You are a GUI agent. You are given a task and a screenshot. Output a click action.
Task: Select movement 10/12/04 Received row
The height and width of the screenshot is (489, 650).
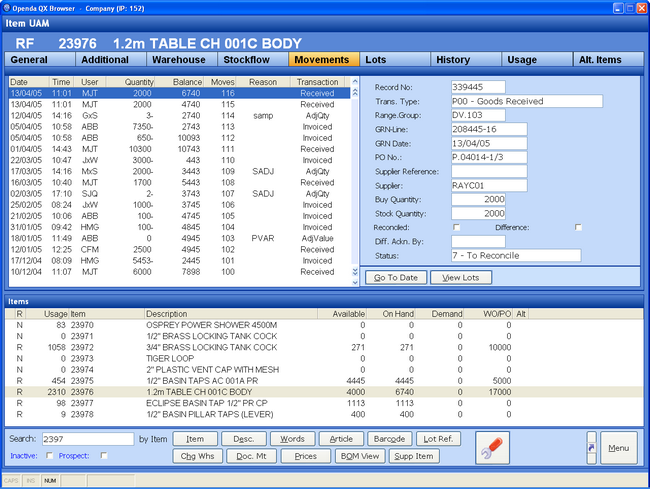pyautogui.click(x=179, y=272)
